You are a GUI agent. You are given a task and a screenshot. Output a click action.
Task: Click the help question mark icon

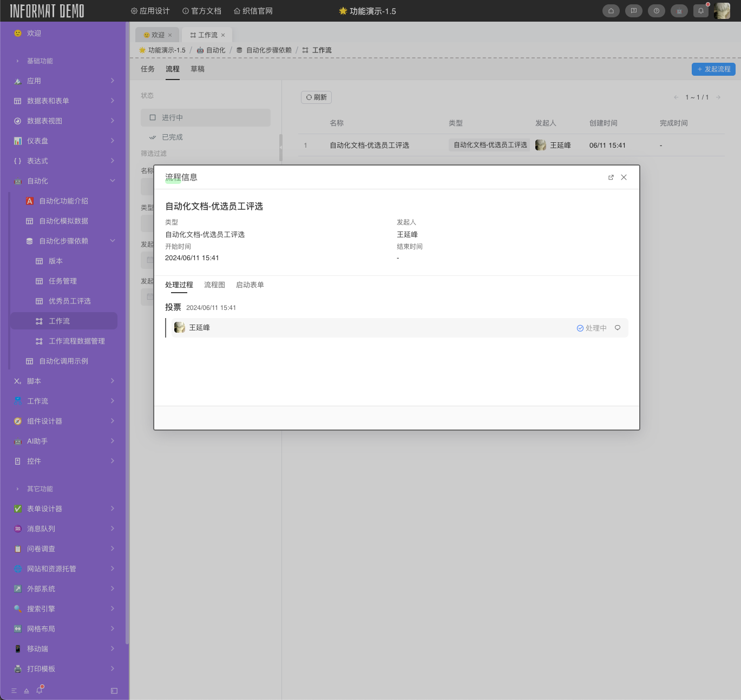pyautogui.click(x=656, y=11)
